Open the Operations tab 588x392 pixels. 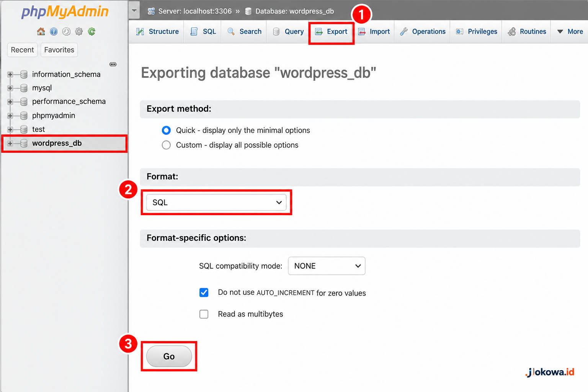point(423,31)
